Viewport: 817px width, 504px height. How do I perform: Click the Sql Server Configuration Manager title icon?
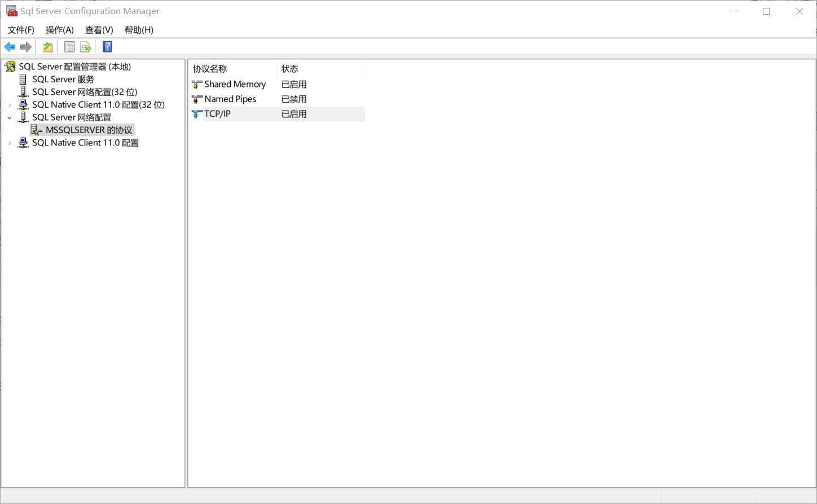click(x=11, y=11)
